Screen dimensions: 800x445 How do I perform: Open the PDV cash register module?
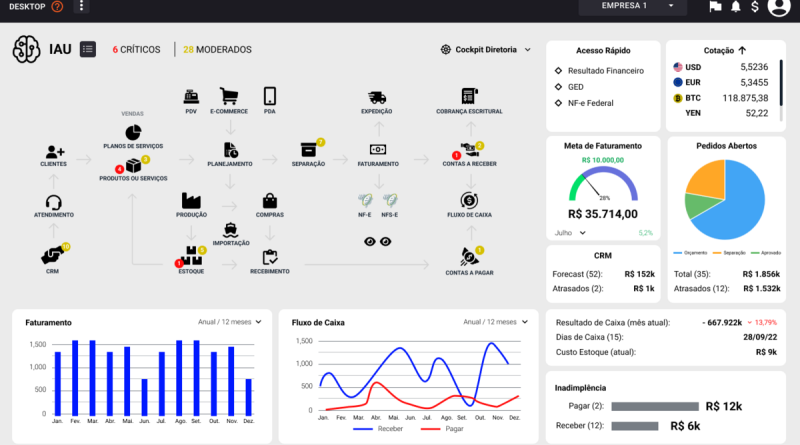coord(191,96)
